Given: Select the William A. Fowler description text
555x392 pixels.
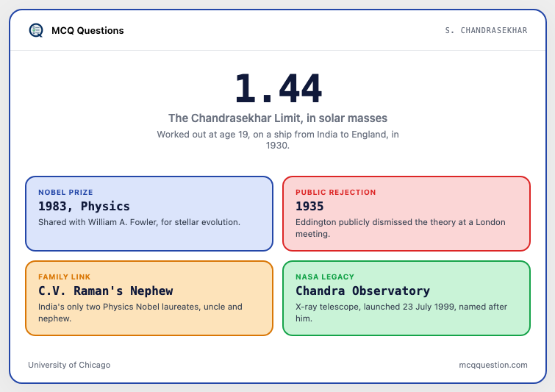Looking at the screenshot, I should click(x=139, y=222).
